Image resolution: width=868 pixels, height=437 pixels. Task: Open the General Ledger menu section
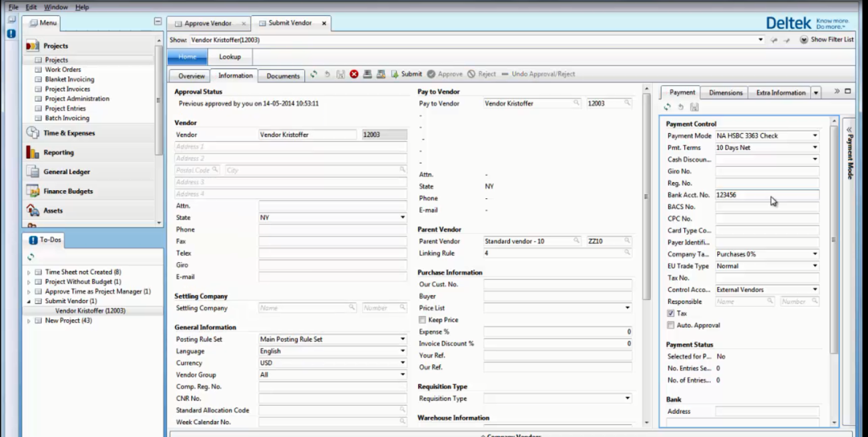click(67, 172)
